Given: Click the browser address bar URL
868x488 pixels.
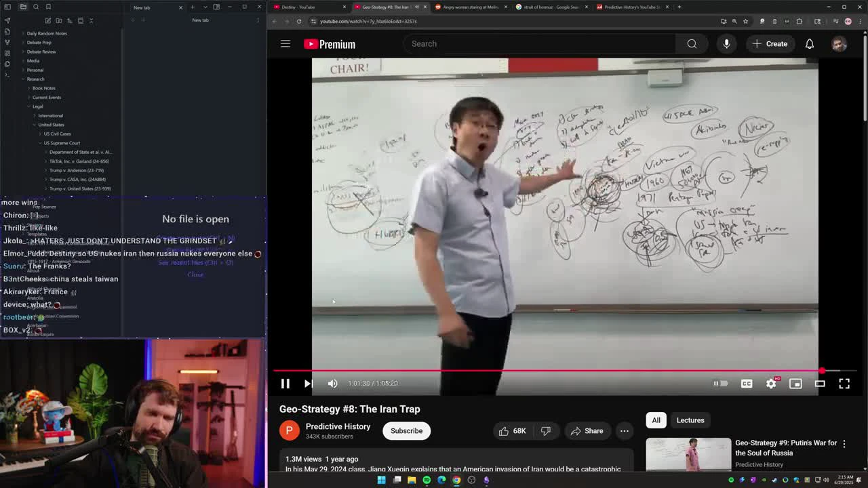Looking at the screenshot, I should (368, 21).
